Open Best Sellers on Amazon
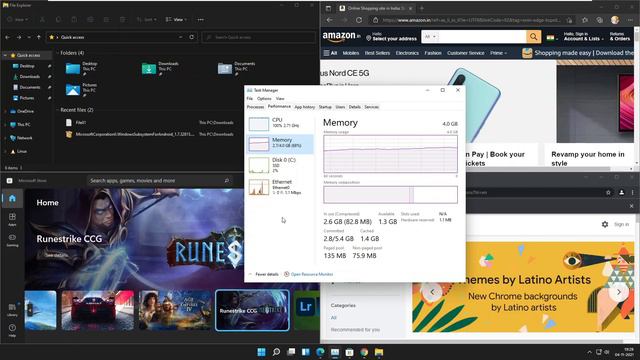Screen dimensions: 640x360 coord(377,53)
